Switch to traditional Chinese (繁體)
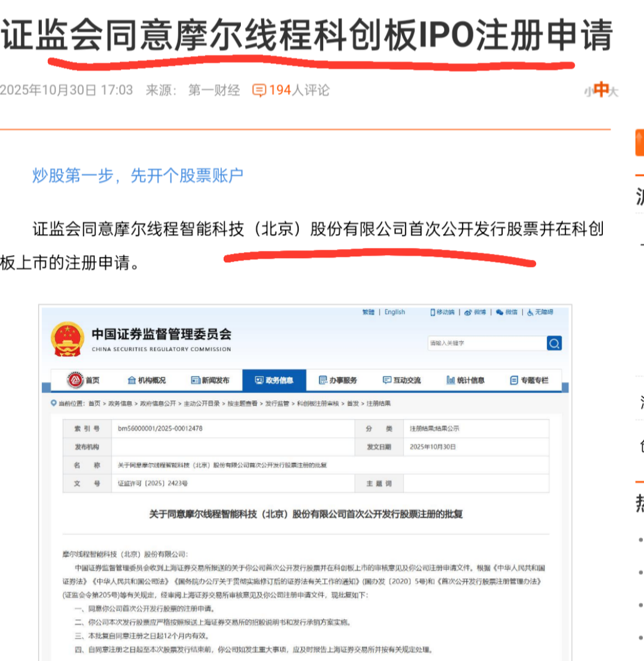The image size is (644, 661). point(368,312)
